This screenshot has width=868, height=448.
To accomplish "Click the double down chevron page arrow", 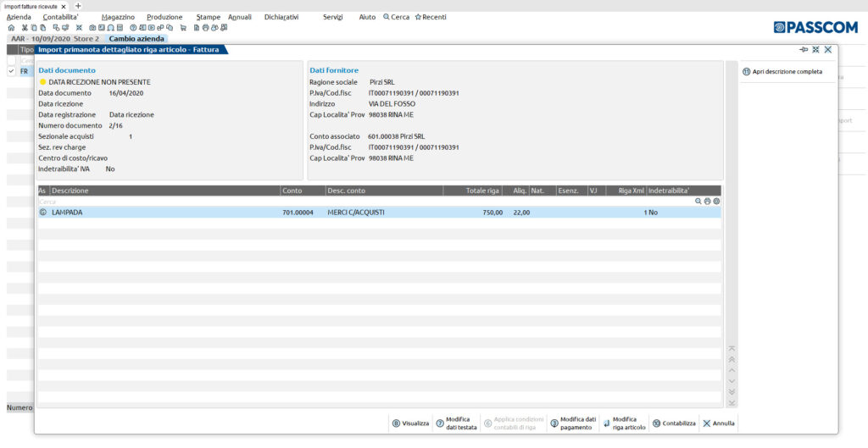I will pyautogui.click(x=732, y=391).
